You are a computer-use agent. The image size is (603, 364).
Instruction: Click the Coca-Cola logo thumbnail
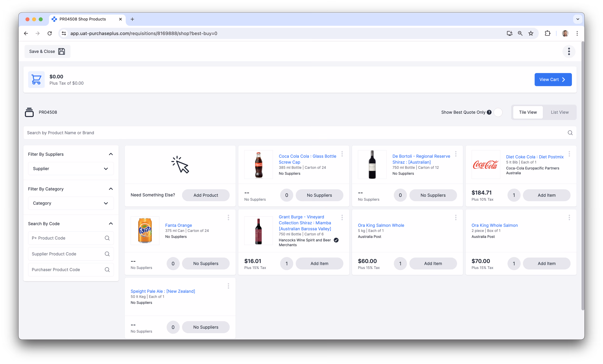pyautogui.click(x=486, y=165)
